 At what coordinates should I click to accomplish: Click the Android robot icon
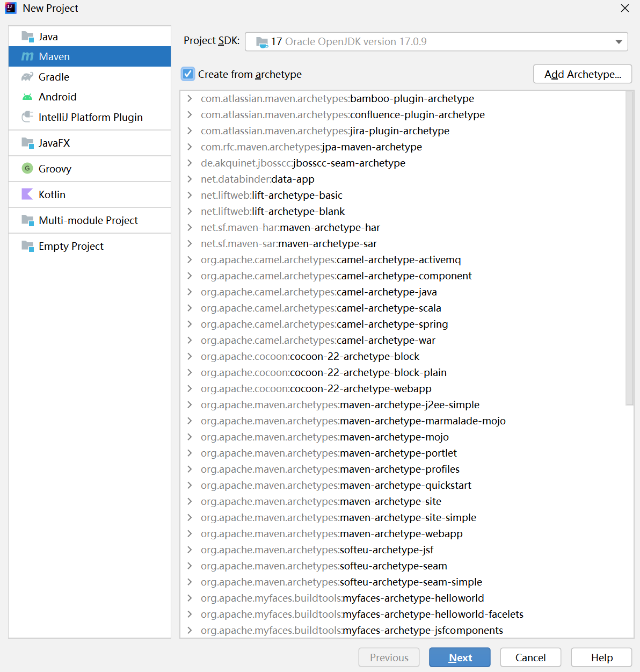pyautogui.click(x=27, y=97)
